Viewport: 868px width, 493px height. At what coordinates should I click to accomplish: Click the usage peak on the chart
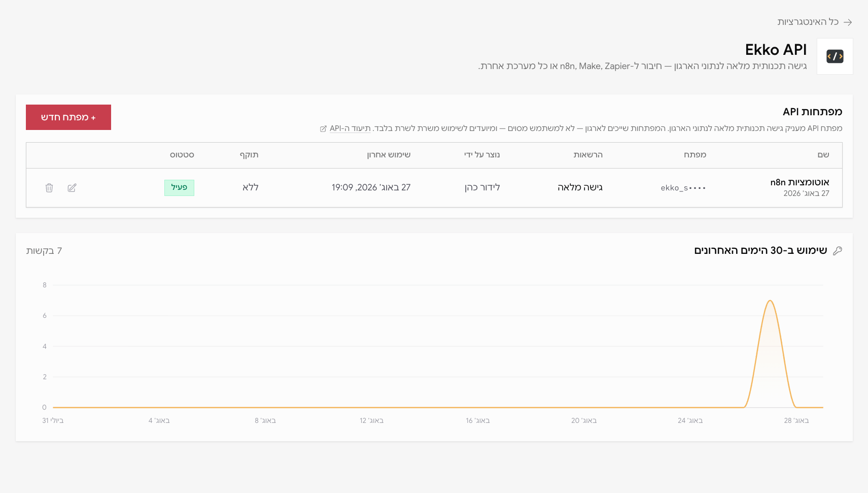pos(770,301)
